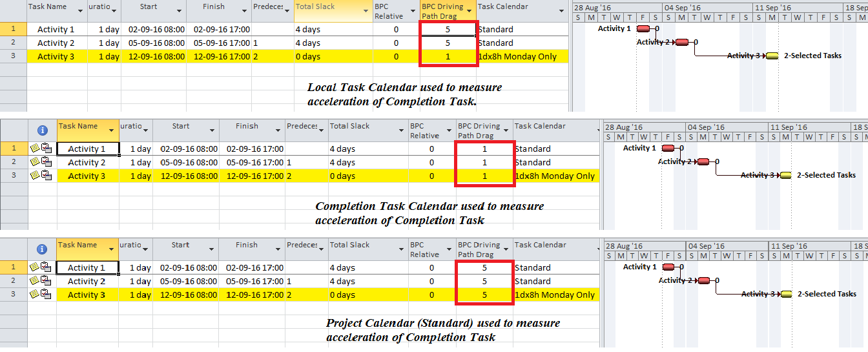Click the Activity 2 name cell in middle grid
Viewport: 868px width, 352px height.
[x=87, y=162]
